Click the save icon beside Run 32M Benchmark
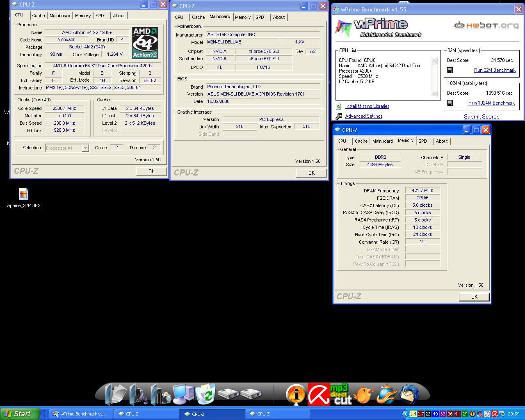 tap(450, 70)
